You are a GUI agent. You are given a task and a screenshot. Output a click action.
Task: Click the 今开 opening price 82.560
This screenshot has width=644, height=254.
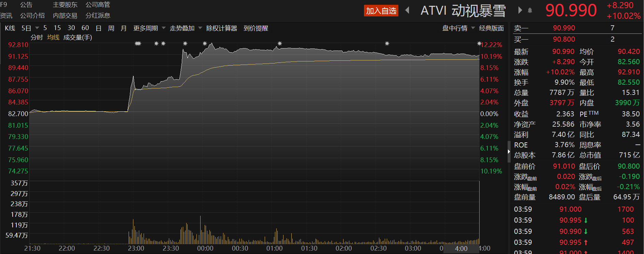click(629, 62)
